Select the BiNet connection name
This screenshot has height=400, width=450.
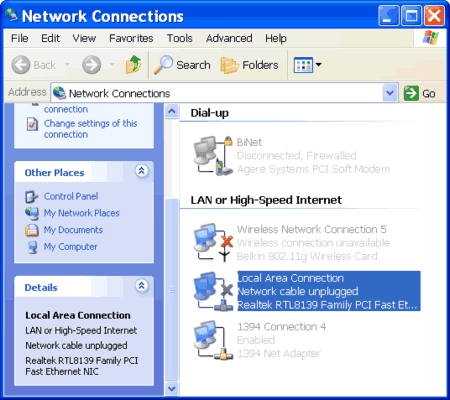pos(249,142)
